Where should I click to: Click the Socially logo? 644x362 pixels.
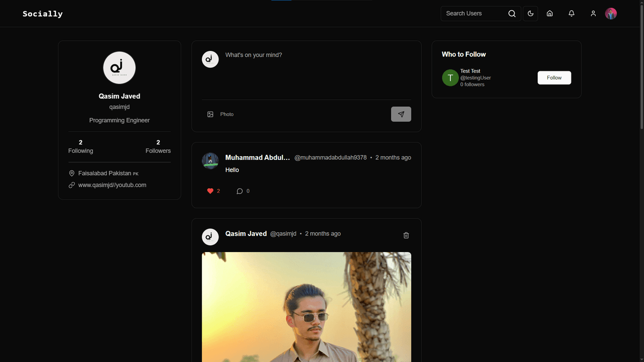[x=43, y=14]
